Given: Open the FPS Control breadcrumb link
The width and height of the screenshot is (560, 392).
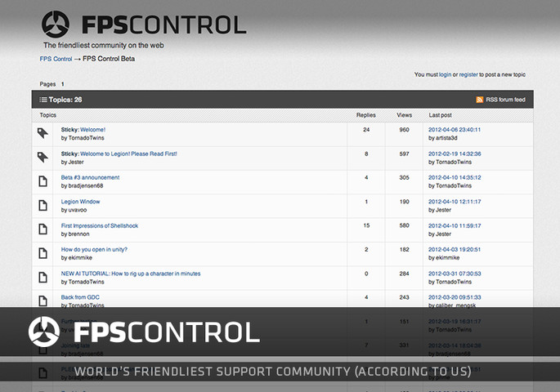Looking at the screenshot, I should pyautogui.click(x=56, y=59).
